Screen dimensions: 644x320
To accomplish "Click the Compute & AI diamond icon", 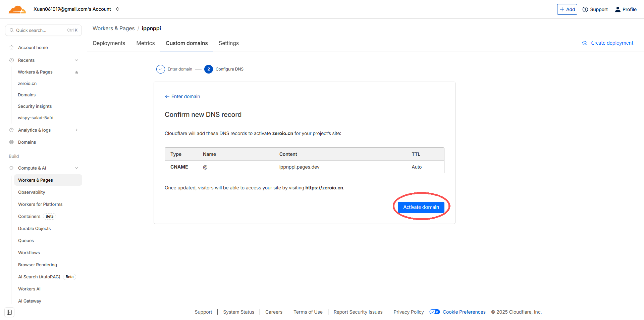I will (11, 168).
